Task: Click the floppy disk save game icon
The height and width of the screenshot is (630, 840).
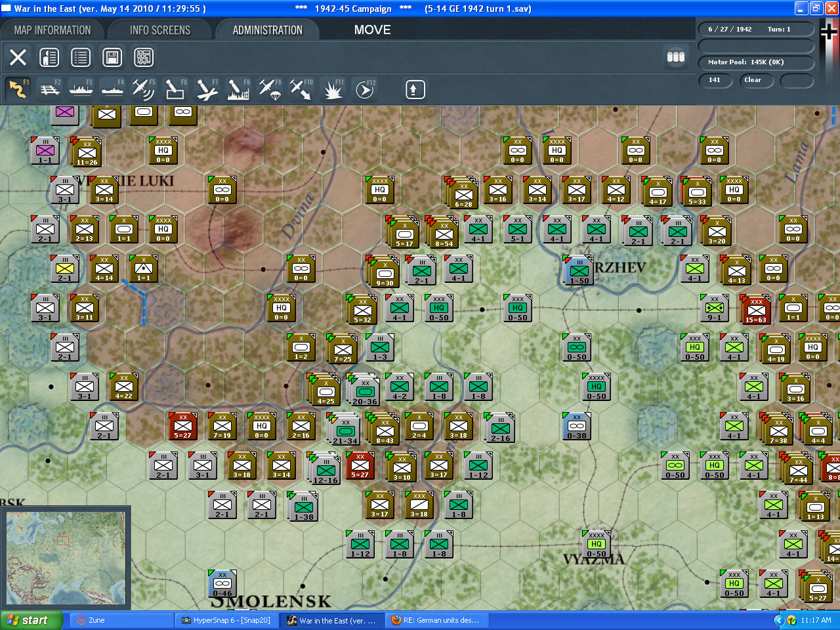Action: 112,57
